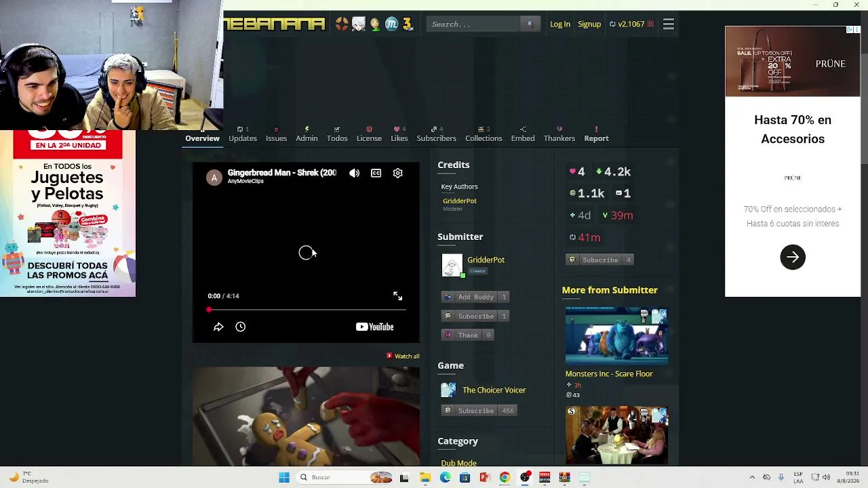Viewport: 868px width, 488px height.
Task: Focus the Search field in the header
Action: point(473,24)
